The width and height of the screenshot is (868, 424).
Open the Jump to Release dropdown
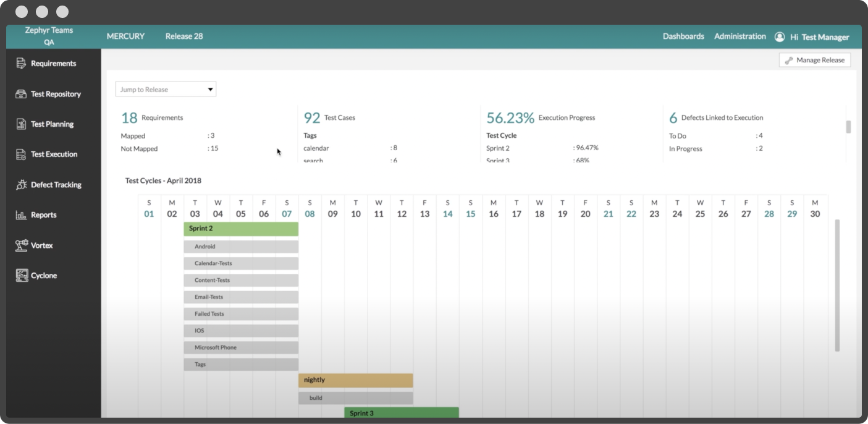point(161,90)
